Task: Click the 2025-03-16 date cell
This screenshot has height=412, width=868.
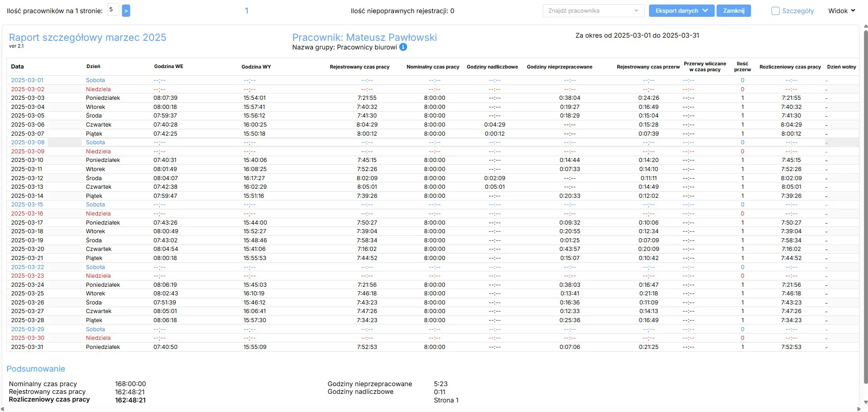Action: click(27, 214)
